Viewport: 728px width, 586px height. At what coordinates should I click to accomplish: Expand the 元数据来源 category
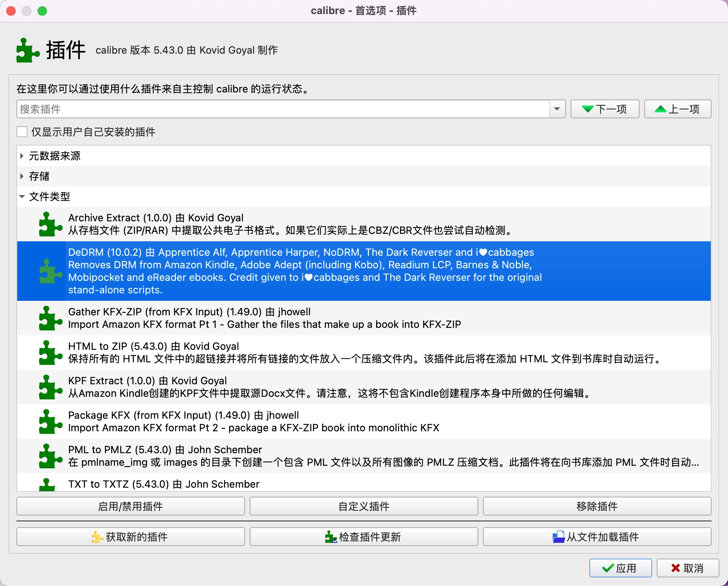[22, 156]
